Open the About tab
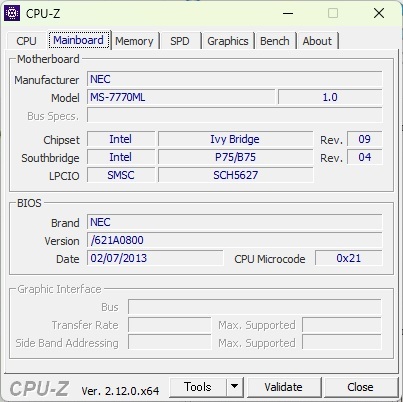 click(317, 41)
